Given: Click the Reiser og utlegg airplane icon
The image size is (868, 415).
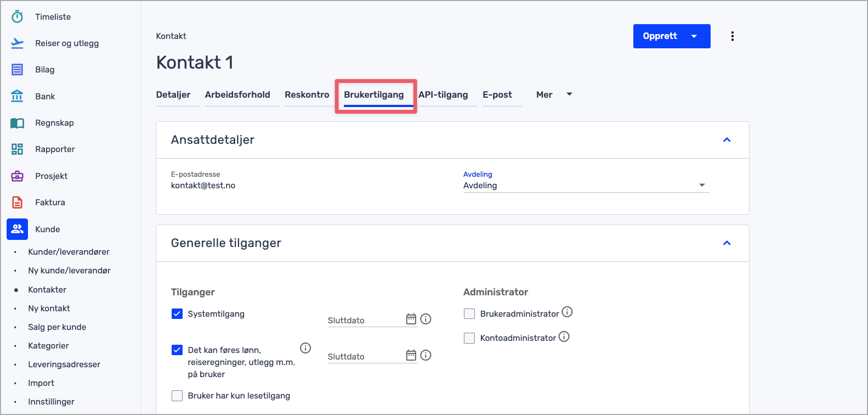Looking at the screenshot, I should [18, 43].
